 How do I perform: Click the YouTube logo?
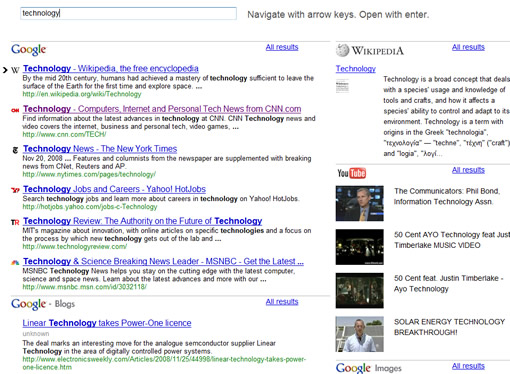[351, 173]
